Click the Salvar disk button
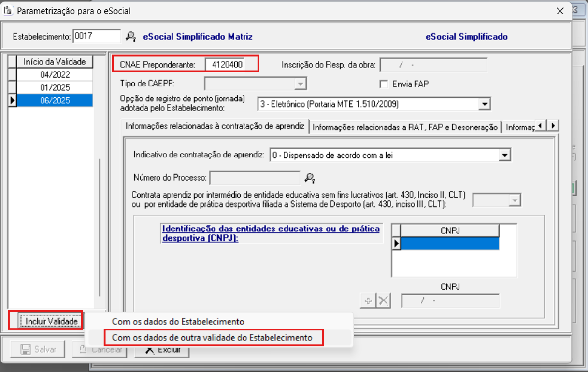588x372 pixels. (39, 349)
